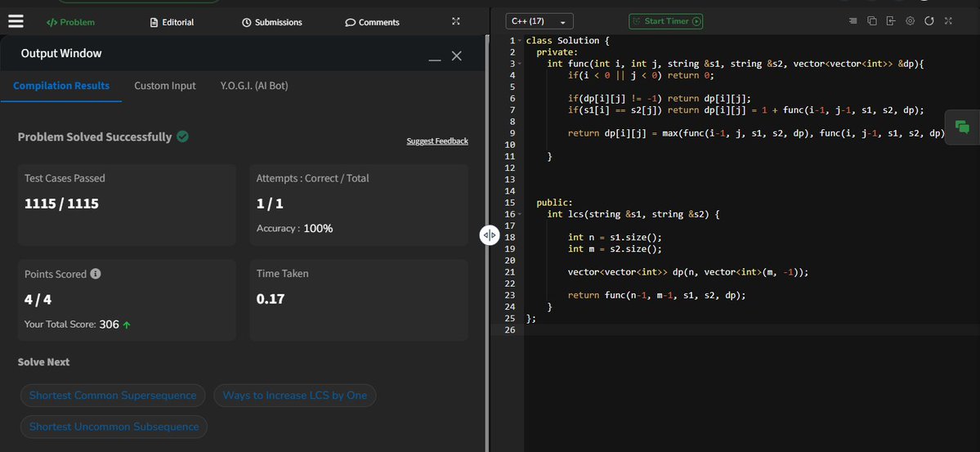Click the format code lines icon
Image resolution: width=980 pixels, height=452 pixels.
pyautogui.click(x=853, y=21)
